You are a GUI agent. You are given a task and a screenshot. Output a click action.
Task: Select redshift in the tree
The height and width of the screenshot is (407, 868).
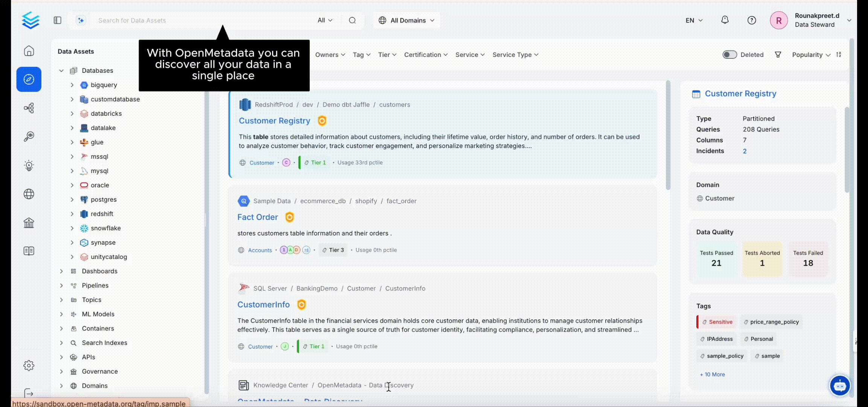102,214
